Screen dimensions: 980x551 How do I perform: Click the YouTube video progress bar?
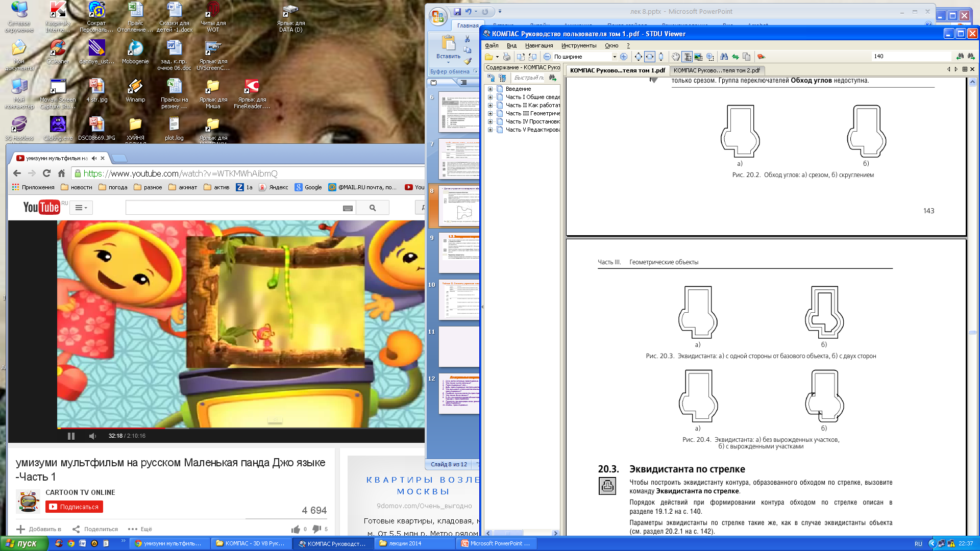point(241,428)
